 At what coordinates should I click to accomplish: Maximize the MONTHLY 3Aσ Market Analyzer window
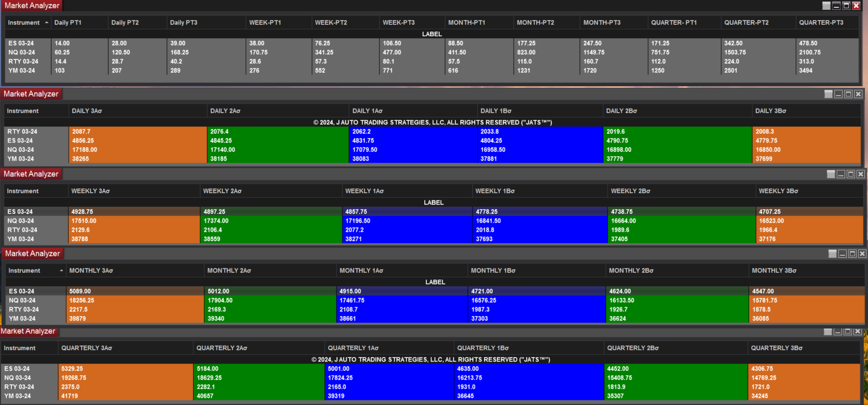pyautogui.click(x=853, y=254)
